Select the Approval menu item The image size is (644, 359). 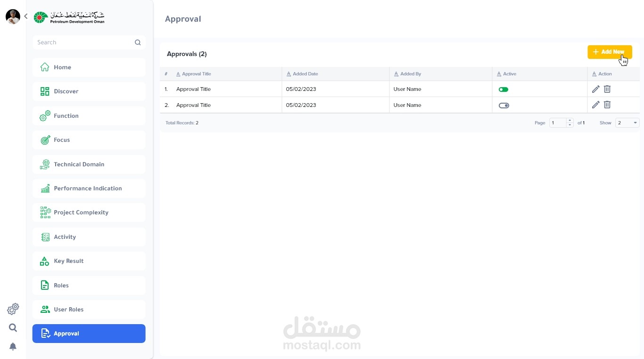click(89, 334)
